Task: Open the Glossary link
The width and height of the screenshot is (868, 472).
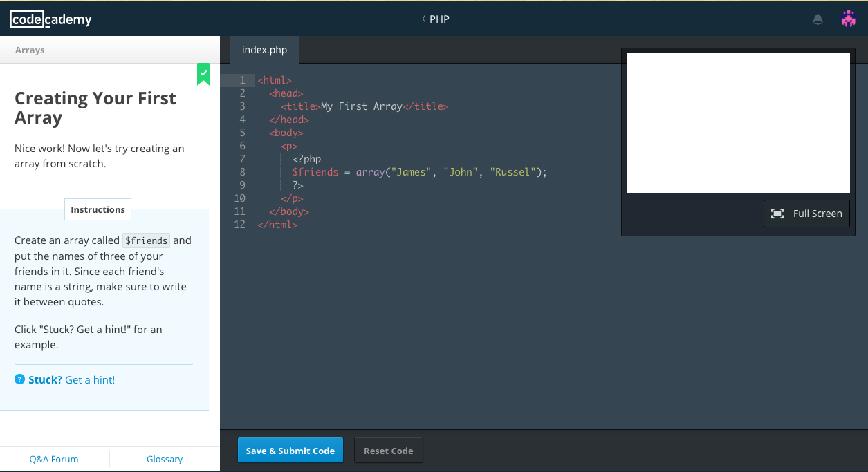Action: click(x=165, y=459)
